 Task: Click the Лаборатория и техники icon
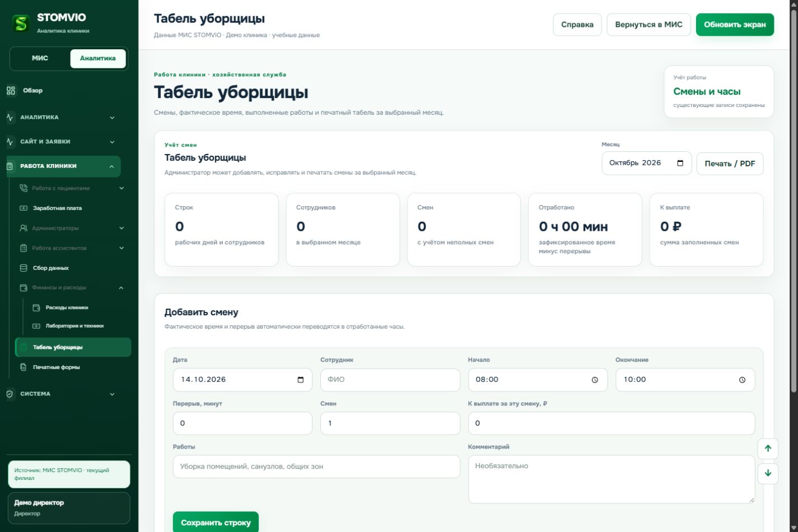click(36, 326)
